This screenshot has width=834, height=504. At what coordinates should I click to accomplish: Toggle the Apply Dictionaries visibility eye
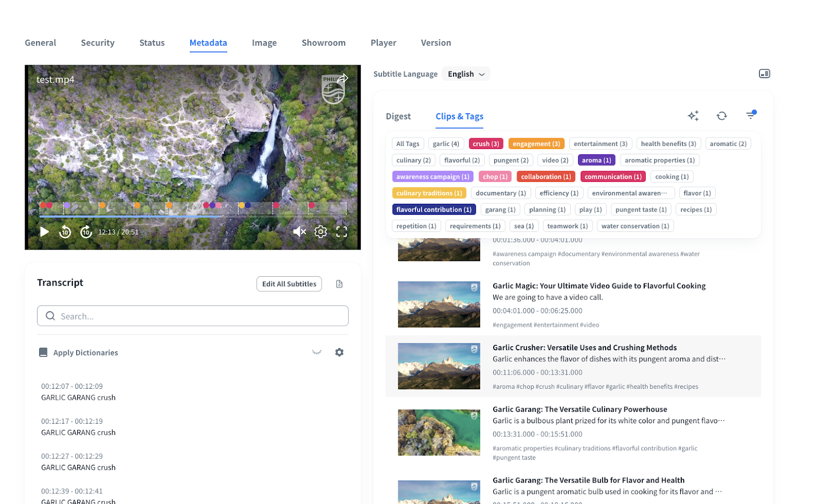click(x=316, y=352)
